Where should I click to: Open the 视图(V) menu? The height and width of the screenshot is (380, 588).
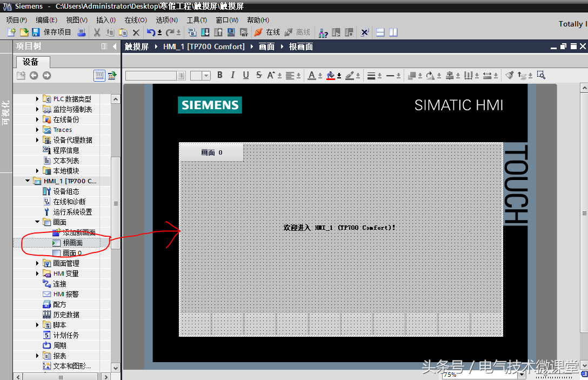(x=77, y=20)
